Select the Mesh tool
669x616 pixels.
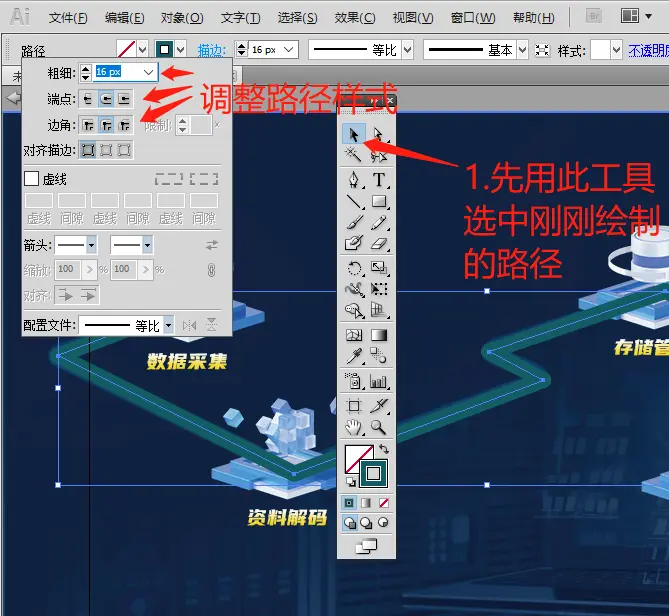tap(354, 335)
